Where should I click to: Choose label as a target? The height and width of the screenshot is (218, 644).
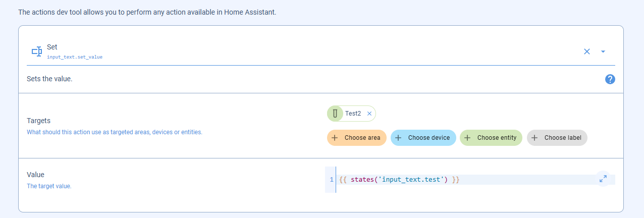point(557,138)
